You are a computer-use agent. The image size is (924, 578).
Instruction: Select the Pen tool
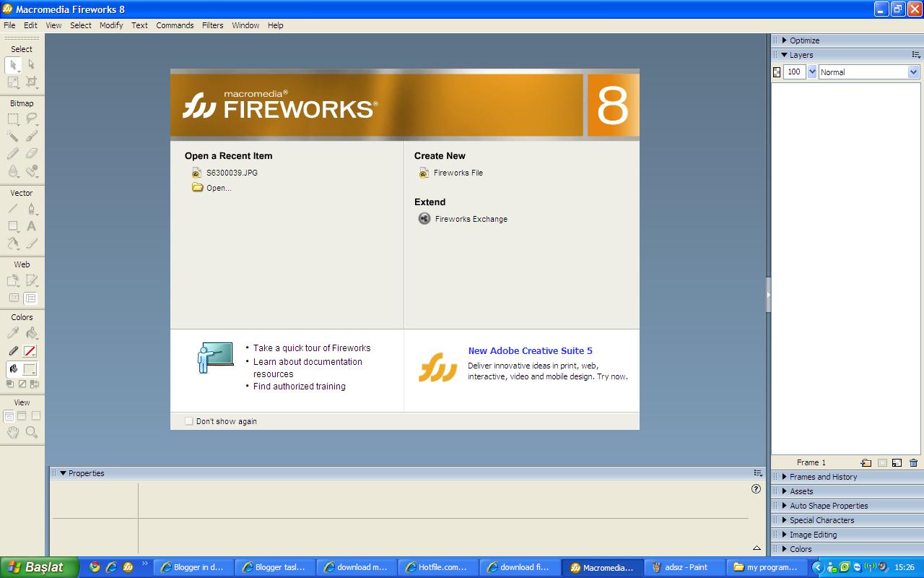click(x=31, y=209)
